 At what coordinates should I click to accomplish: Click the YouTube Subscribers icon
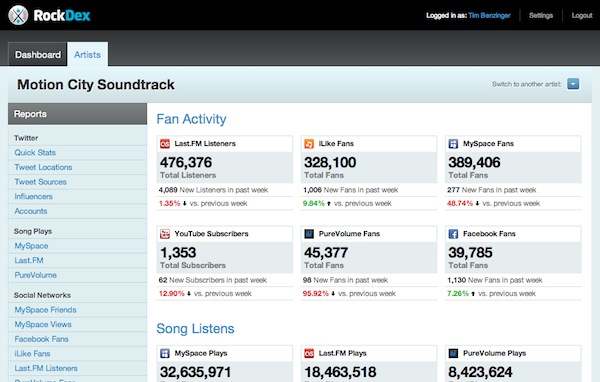point(165,234)
